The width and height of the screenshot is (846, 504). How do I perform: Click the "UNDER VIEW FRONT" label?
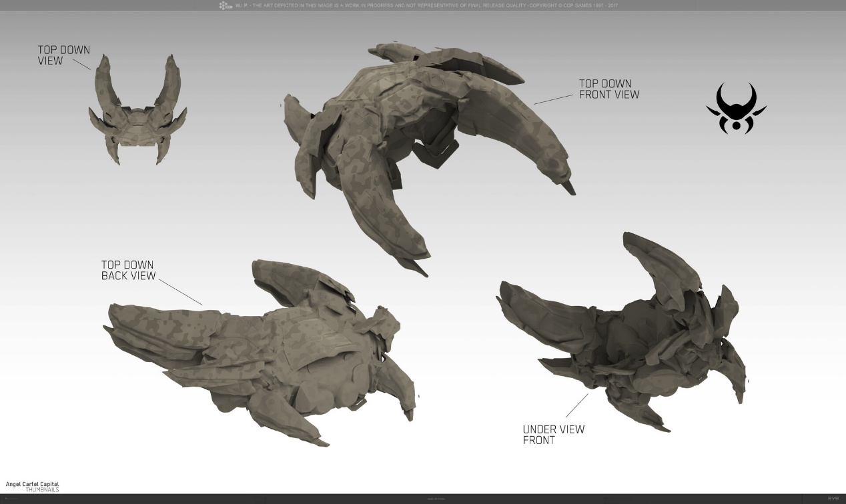[x=553, y=435]
